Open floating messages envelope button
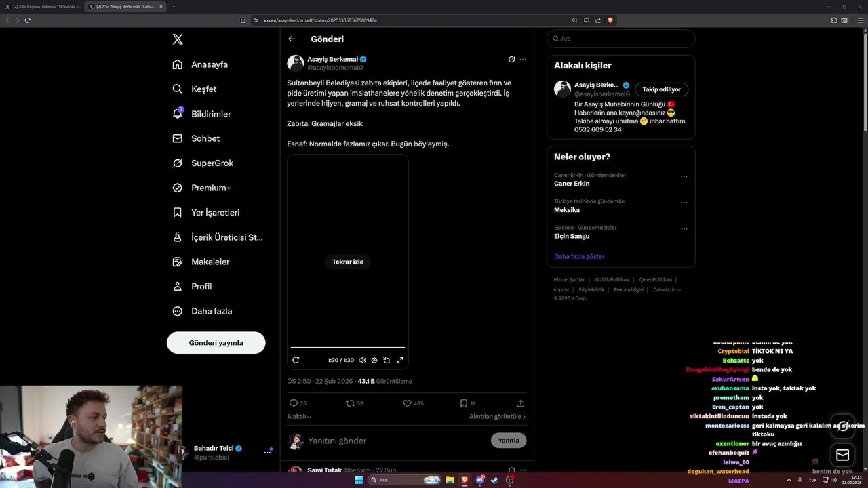The image size is (868, 488). (843, 454)
